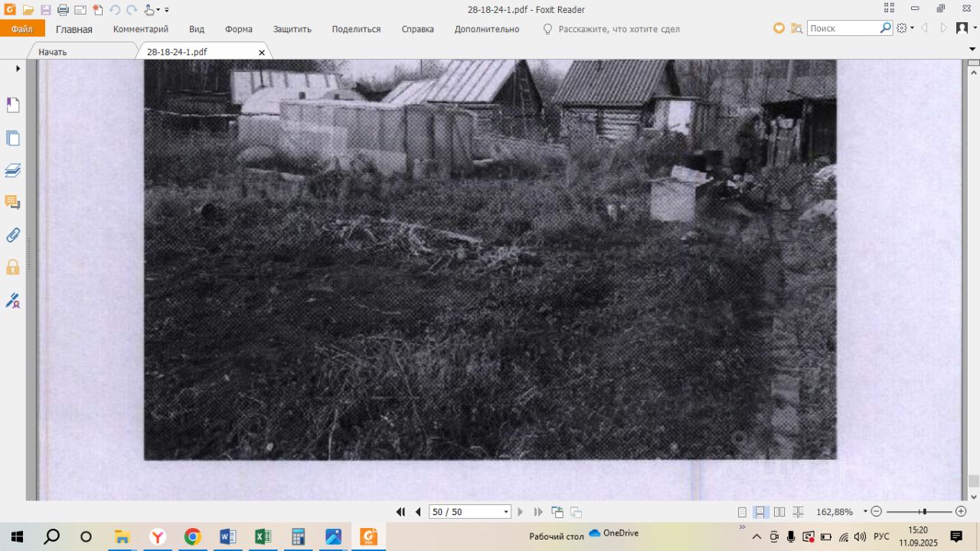Open the Дополнительно ribbon tab
This screenshot has height=551, width=980.
pos(487,29)
